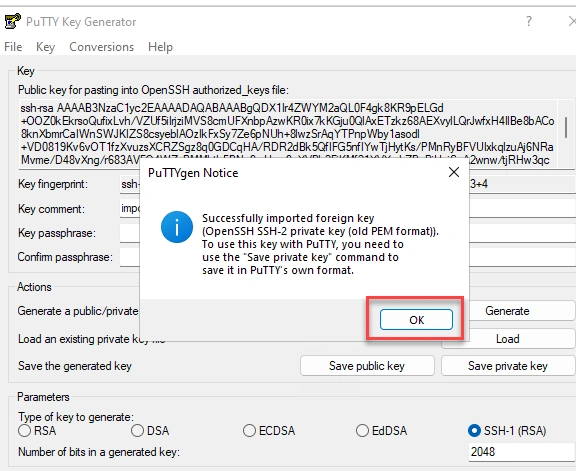Viewport: 576px width, 471px height.
Task: Click the PuTTY Key Generator title icon
Action: (x=12, y=21)
